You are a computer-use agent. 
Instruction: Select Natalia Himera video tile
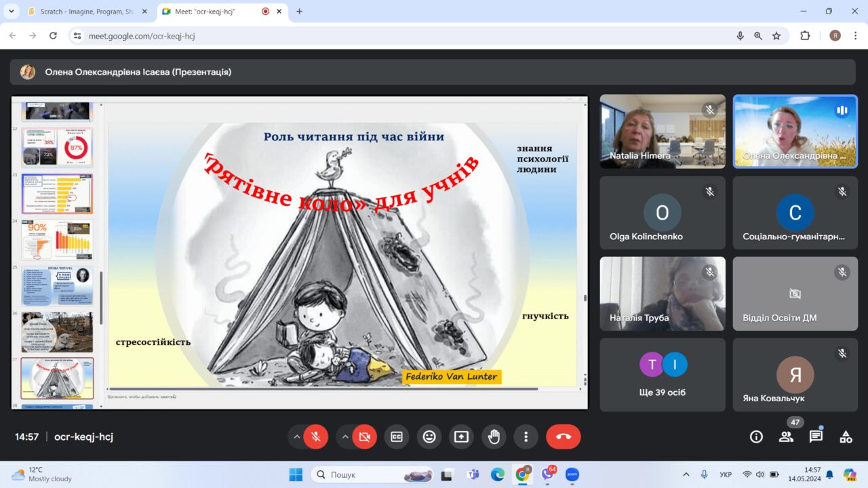click(x=663, y=131)
